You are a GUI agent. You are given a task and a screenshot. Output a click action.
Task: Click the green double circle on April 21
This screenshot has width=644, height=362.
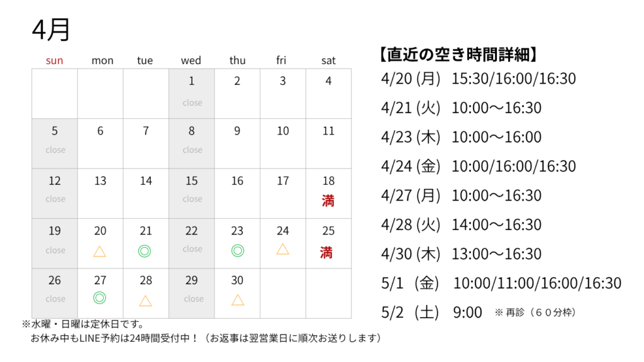pos(145,251)
